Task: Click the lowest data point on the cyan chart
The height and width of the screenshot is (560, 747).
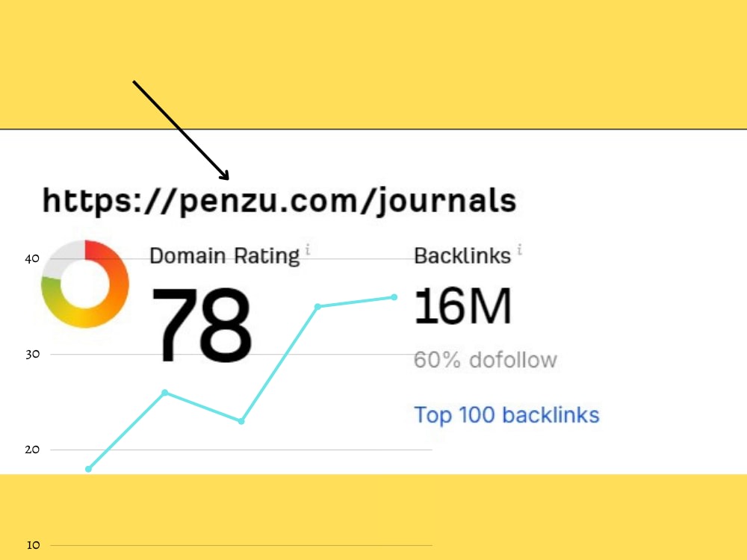Action: (88, 469)
